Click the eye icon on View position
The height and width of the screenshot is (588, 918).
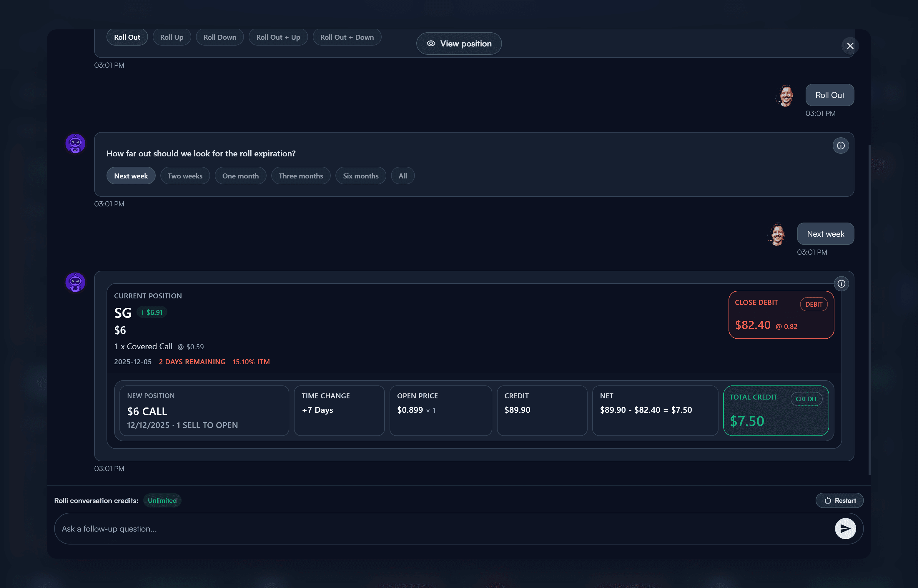431,44
